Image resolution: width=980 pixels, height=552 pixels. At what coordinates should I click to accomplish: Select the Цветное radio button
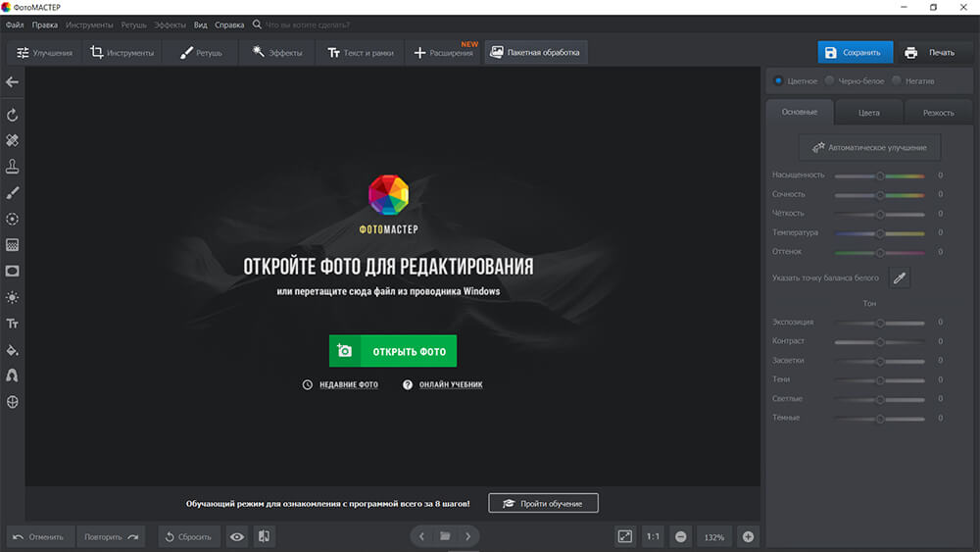click(x=778, y=80)
